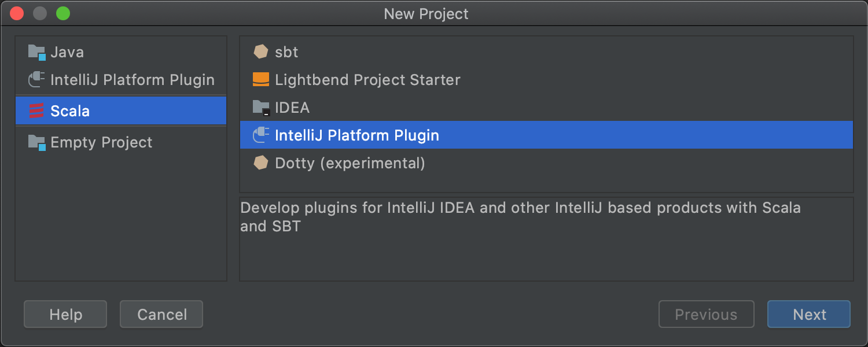Pick the Dotty (experimental) option text

(x=350, y=163)
